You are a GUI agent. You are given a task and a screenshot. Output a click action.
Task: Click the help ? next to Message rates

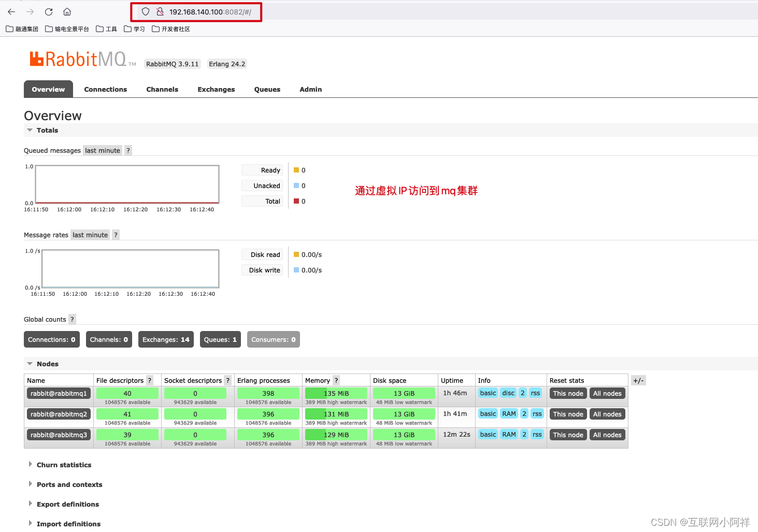(x=116, y=235)
